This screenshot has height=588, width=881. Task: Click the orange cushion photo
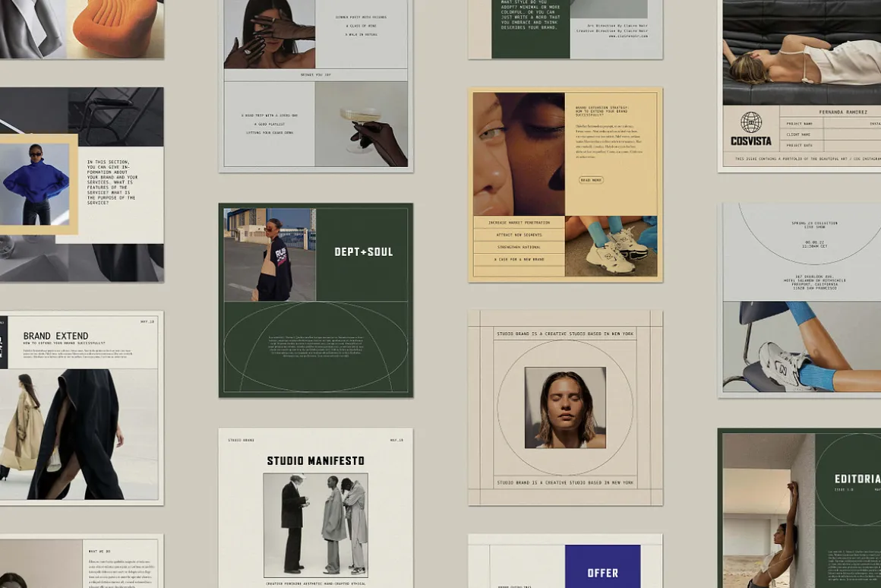tap(115, 28)
